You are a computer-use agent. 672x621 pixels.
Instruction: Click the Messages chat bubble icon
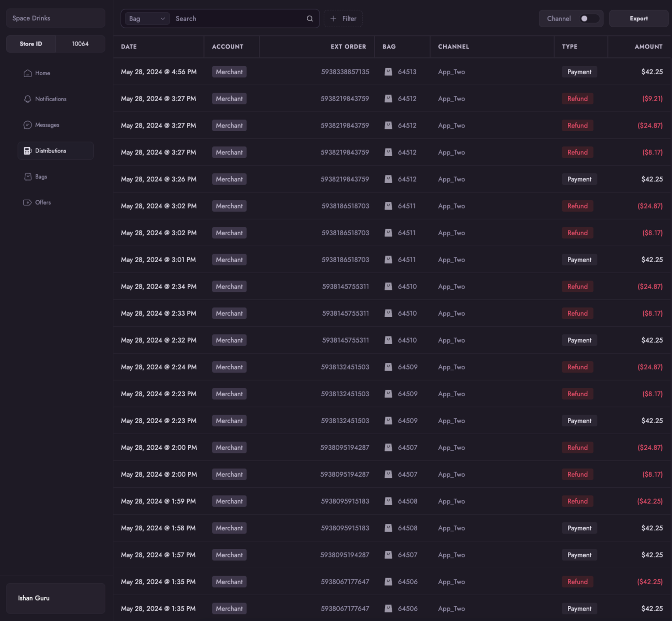coord(28,125)
